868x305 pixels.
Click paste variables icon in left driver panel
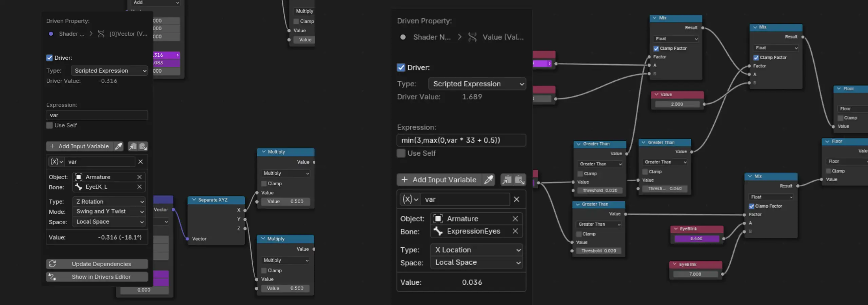pyautogui.click(x=143, y=146)
